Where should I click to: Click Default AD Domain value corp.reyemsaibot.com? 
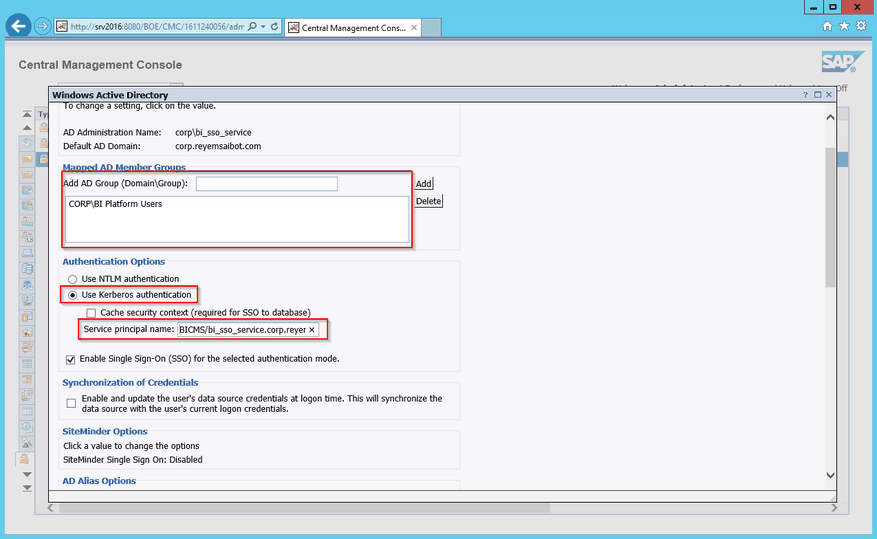(x=218, y=146)
